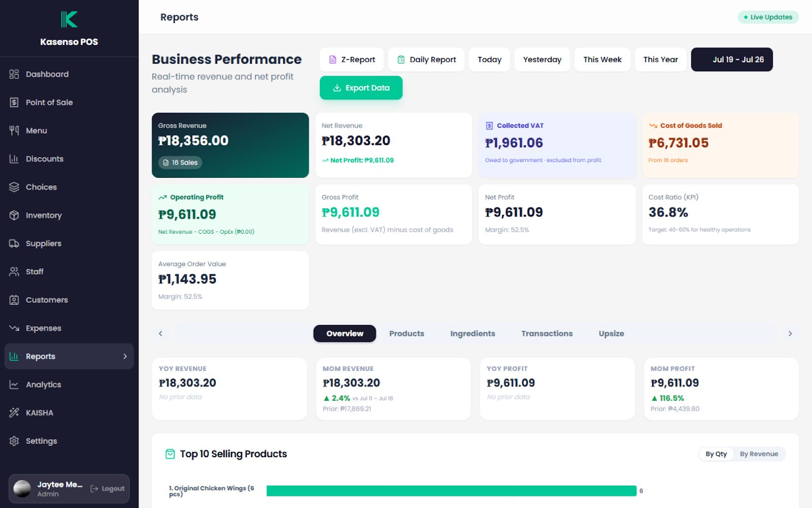
Task: Click the user avatar for Jaytee
Action: click(x=22, y=489)
